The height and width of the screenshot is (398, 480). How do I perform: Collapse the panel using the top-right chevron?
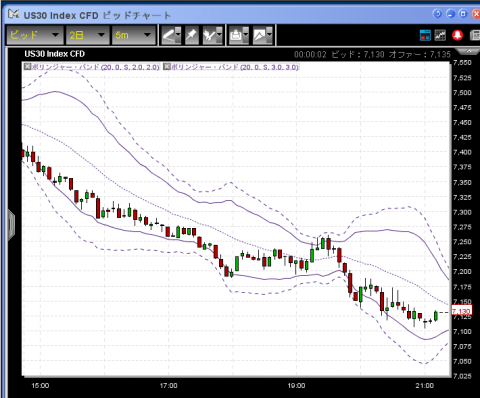[x=469, y=51]
